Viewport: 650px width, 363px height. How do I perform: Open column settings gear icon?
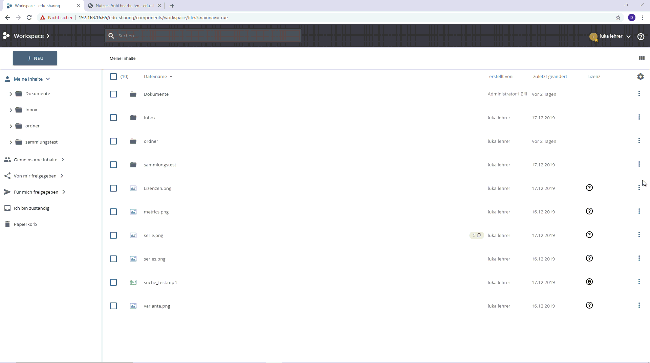tap(640, 77)
